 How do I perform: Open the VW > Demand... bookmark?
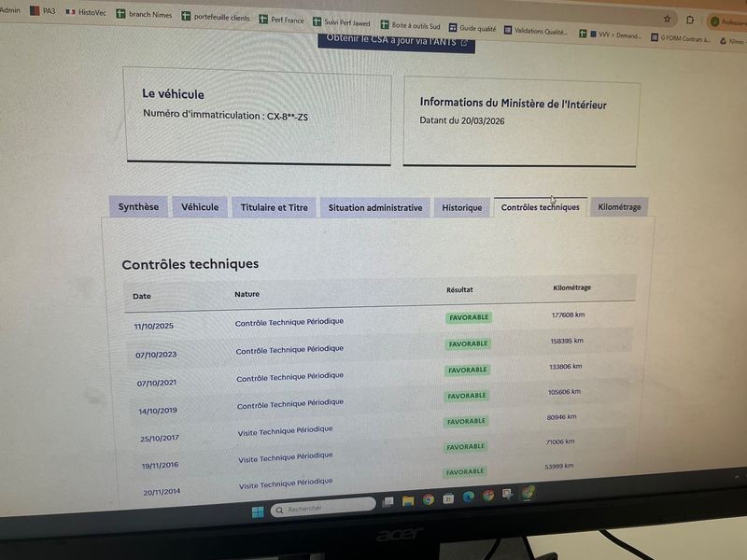tap(611, 35)
